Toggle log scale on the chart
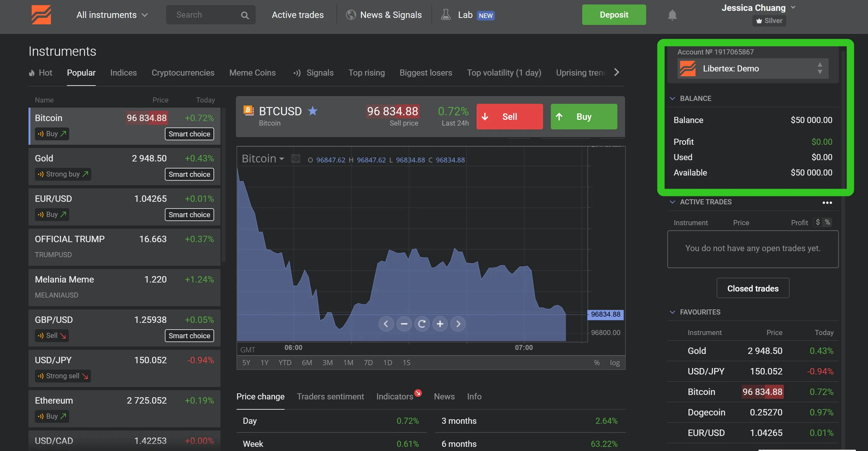 click(x=615, y=363)
